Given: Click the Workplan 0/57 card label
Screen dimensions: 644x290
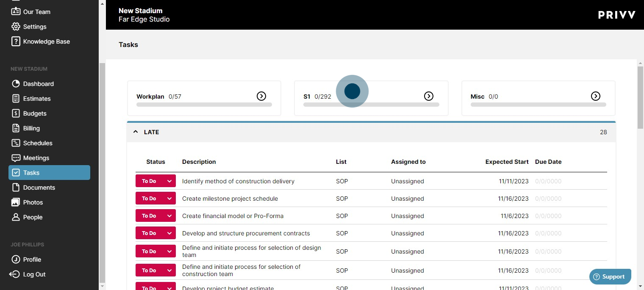Looking at the screenshot, I should (159, 97).
